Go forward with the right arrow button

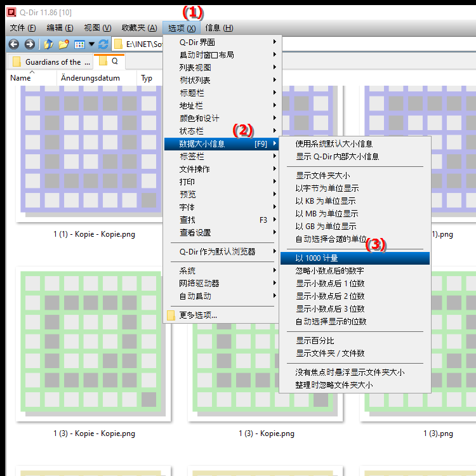[29, 44]
